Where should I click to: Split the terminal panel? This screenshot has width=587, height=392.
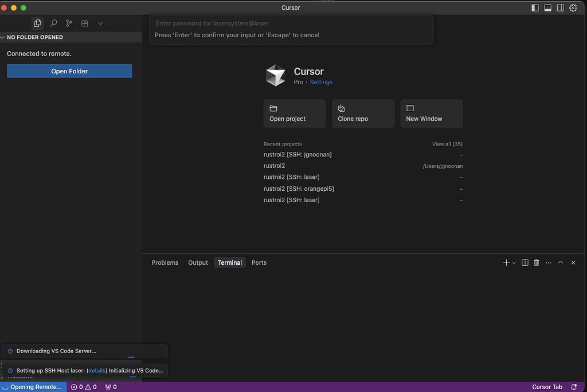coord(525,262)
